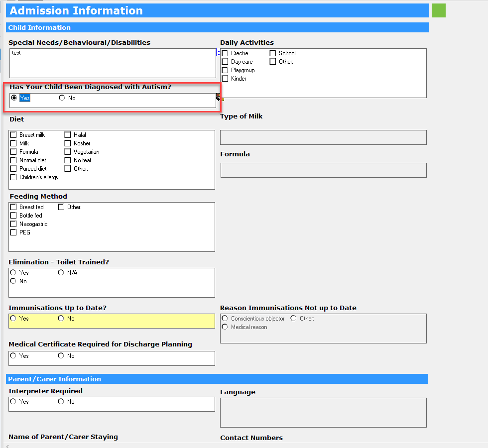Choose Conscientious objector reason
This screenshot has width=488, height=448.
click(x=225, y=318)
